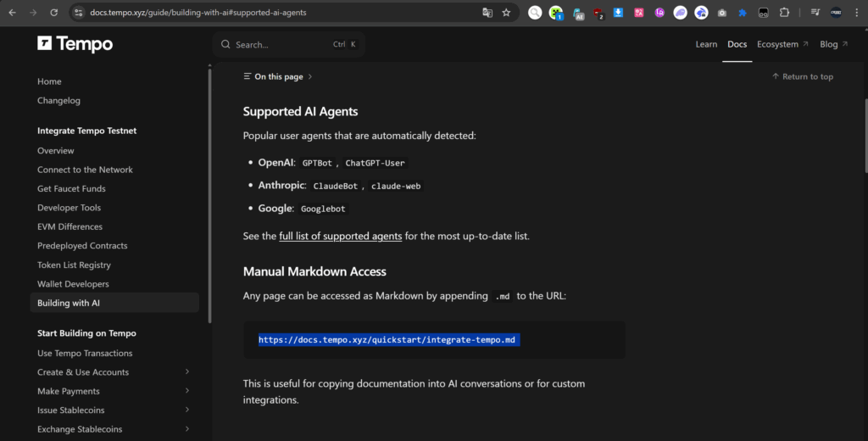Open the Blog external link
Image resolution: width=868 pixels, height=441 pixels.
pyautogui.click(x=834, y=44)
